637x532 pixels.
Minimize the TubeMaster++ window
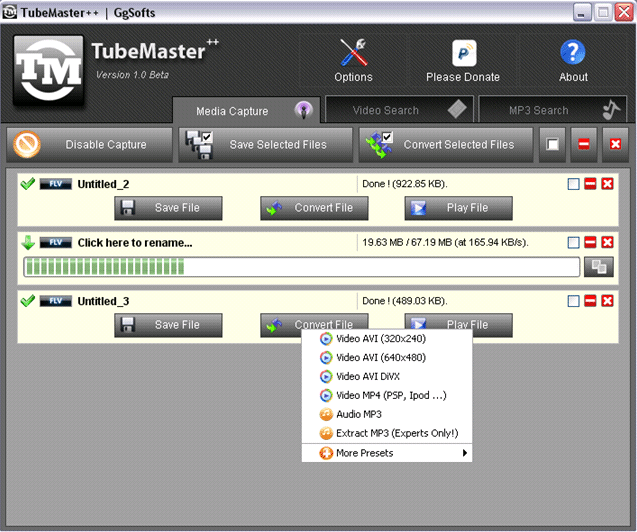click(582, 12)
